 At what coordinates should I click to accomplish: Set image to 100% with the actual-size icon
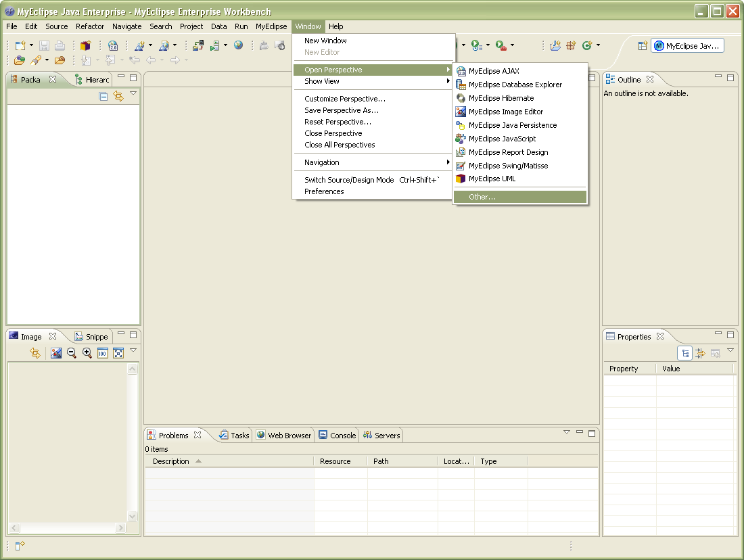[102, 352]
